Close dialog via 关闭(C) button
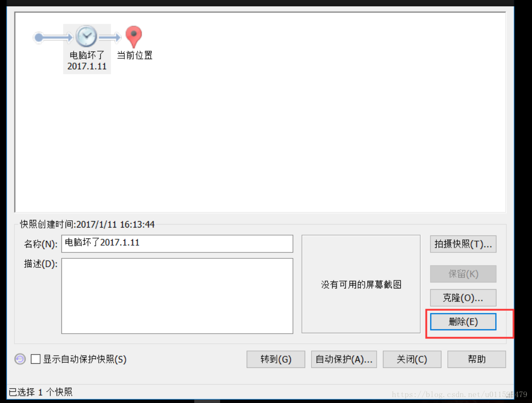This screenshot has width=532, height=403. 412,359
